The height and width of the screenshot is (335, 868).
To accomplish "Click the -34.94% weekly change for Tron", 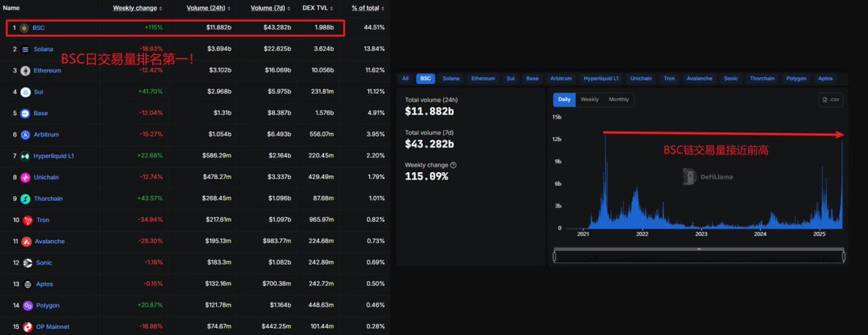I will coord(150,220).
